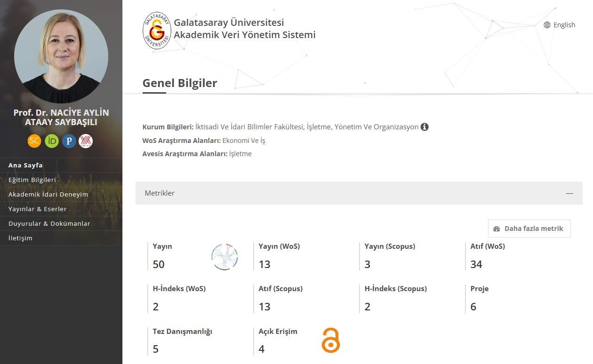Select Akademik İdari Deneyim in the sidebar

(x=48, y=194)
